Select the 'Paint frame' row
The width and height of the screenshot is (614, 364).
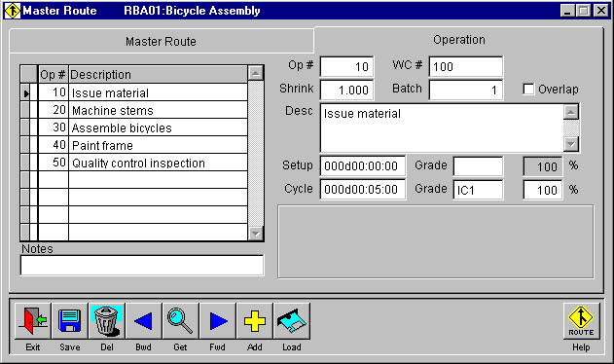pyautogui.click(x=134, y=145)
